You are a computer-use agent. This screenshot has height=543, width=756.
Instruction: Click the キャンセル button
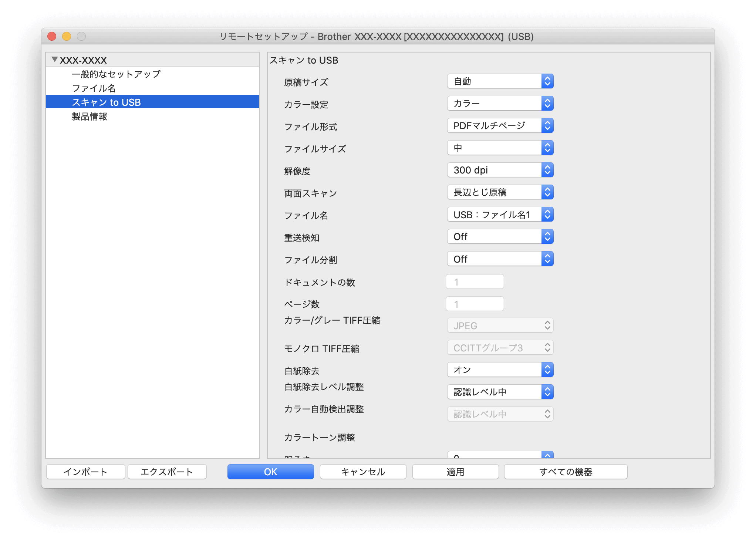coord(363,472)
